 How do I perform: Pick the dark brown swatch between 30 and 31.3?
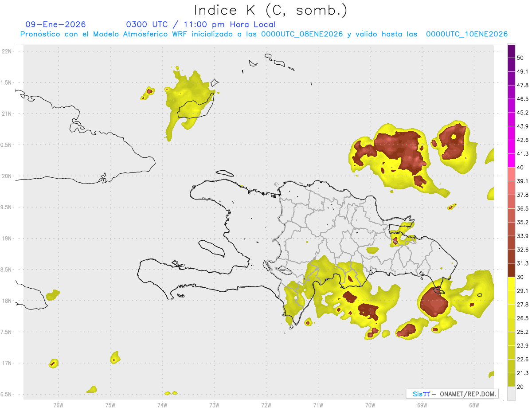pos(512,270)
